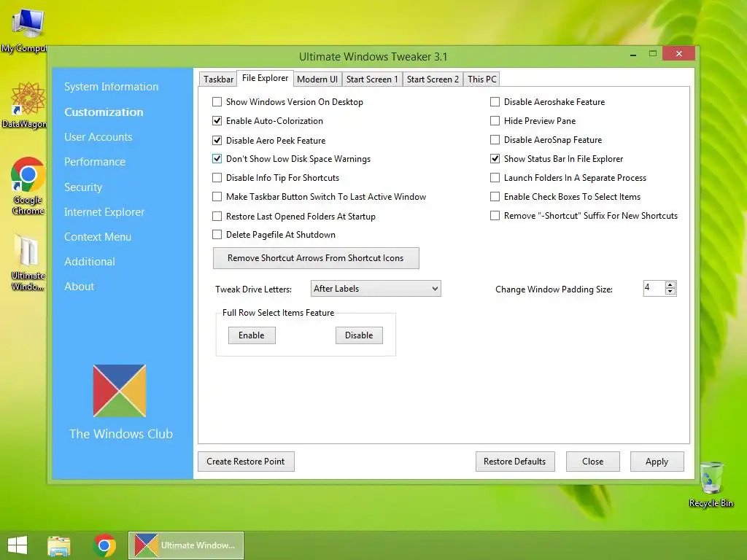The image size is (747, 560).
Task: Click Enable for Full Row Select
Action: pos(252,335)
